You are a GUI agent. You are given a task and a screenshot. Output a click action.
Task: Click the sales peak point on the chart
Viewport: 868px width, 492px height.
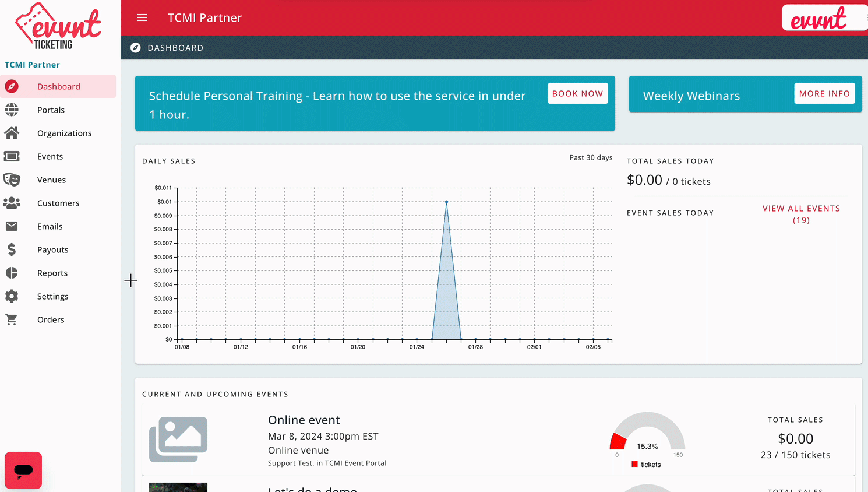click(x=446, y=202)
